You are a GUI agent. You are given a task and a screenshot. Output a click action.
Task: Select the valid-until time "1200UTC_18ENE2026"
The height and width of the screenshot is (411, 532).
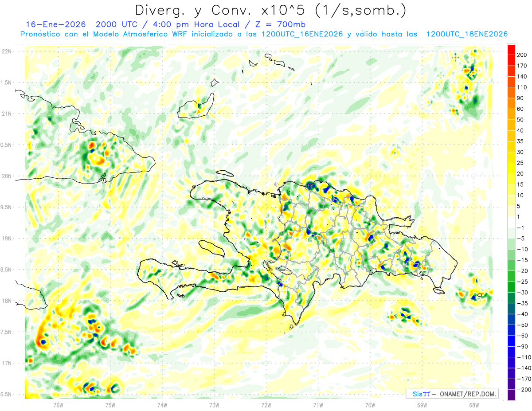coord(467,34)
